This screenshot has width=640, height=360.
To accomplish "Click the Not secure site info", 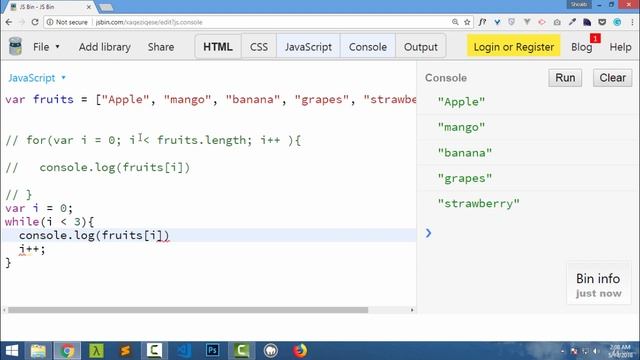I will tap(67, 22).
